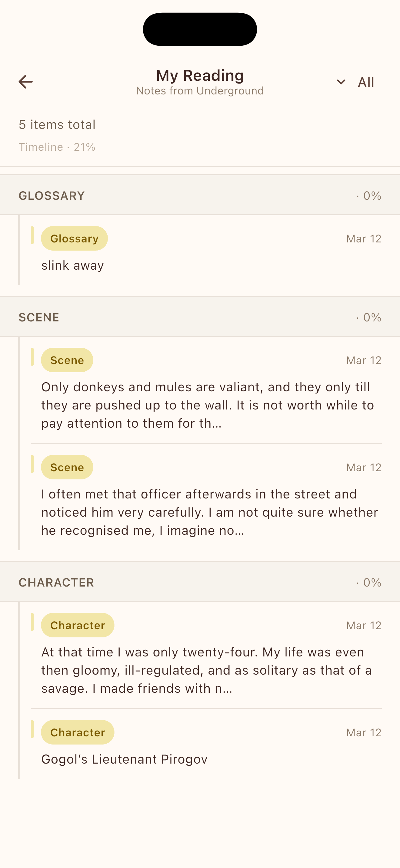
Task: Open the Notes from Underground title
Action: (x=200, y=90)
